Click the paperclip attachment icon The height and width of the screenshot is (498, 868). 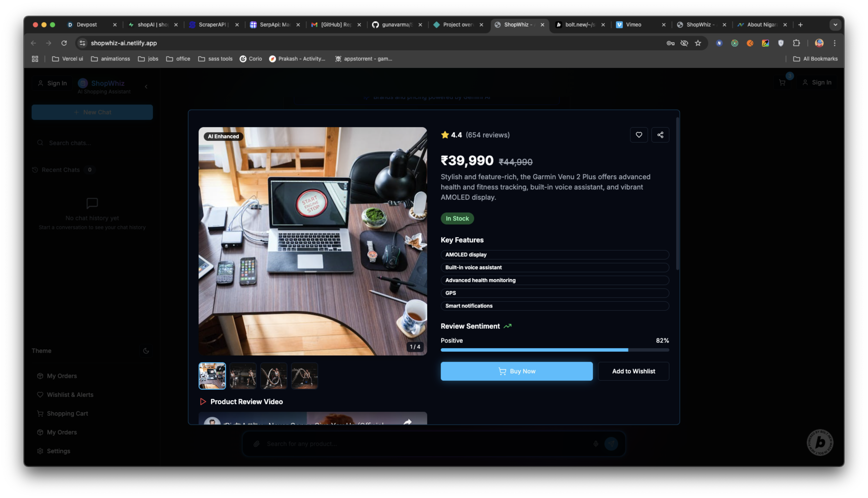(256, 444)
